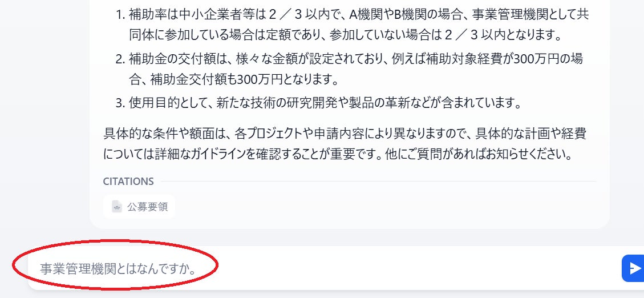Click the divider line beside CITATIONS
Viewport: 644px width, 298px height.
(x=378, y=182)
